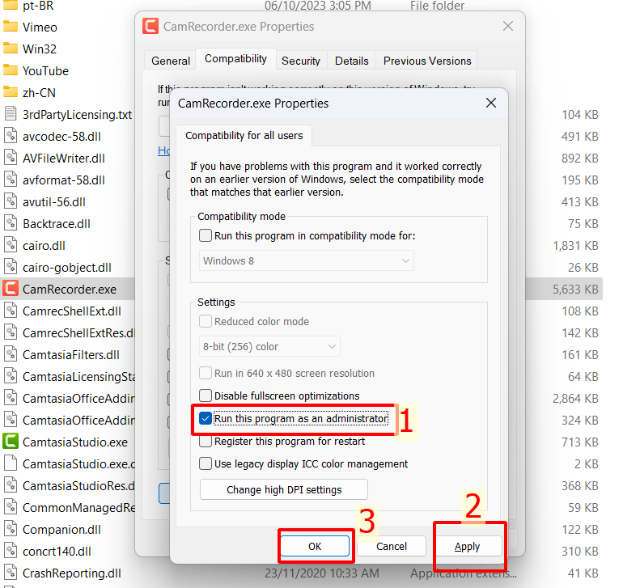Select CamrecShellExtRes.d file name
The height and width of the screenshot is (588, 640).
click(79, 333)
